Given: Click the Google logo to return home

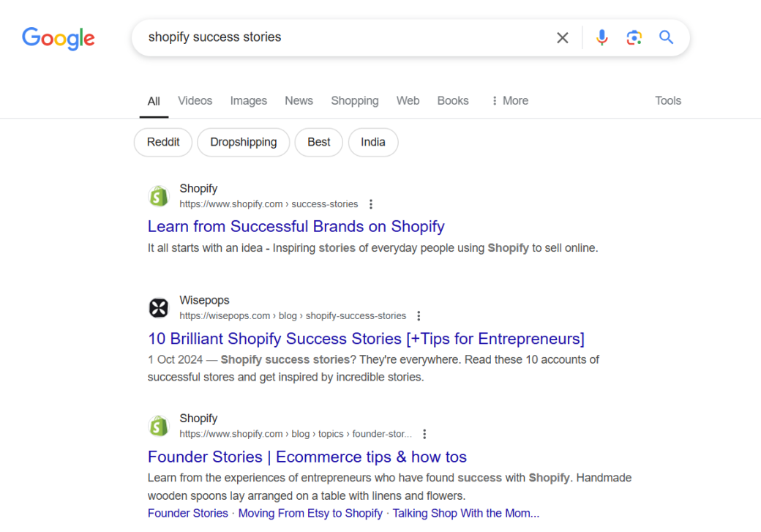Looking at the screenshot, I should [x=59, y=39].
